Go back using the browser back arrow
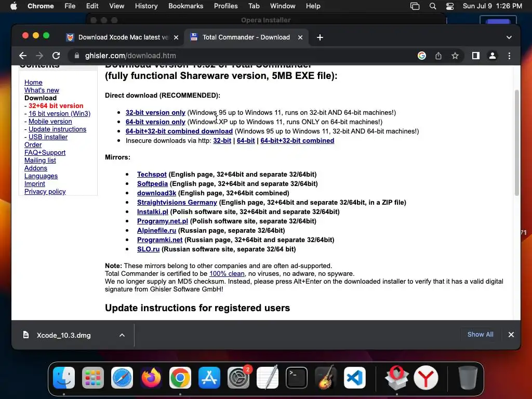532x399 pixels. pos(23,56)
